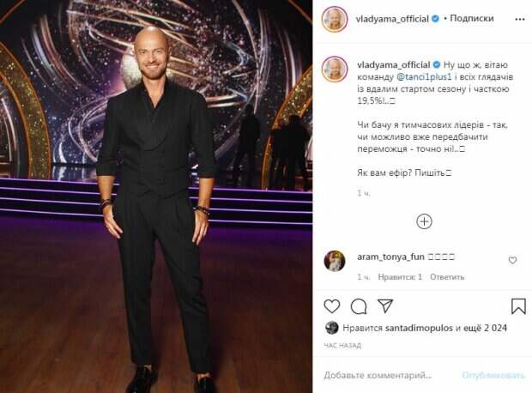Open comments with the speech bubble icon
The height and width of the screenshot is (393, 532).
click(x=359, y=307)
